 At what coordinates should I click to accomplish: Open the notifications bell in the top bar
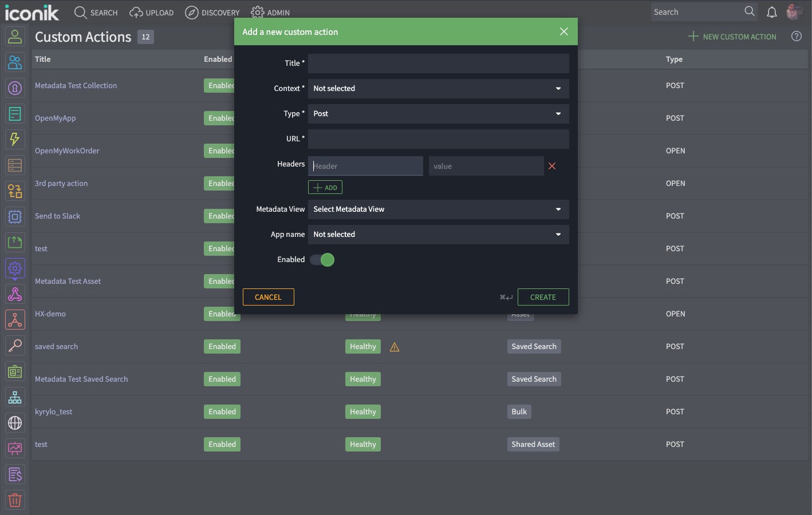(771, 11)
